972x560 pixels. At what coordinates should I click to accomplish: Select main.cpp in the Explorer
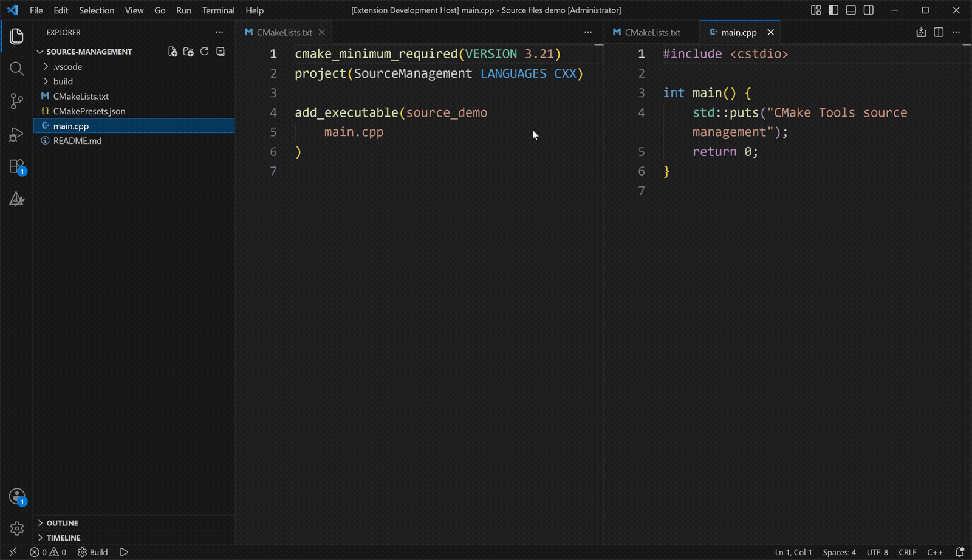tap(134, 126)
